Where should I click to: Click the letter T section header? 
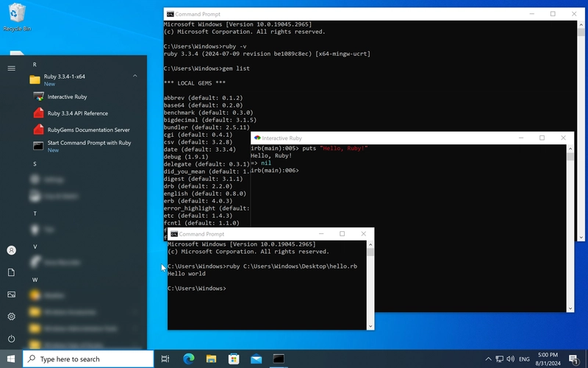point(35,213)
